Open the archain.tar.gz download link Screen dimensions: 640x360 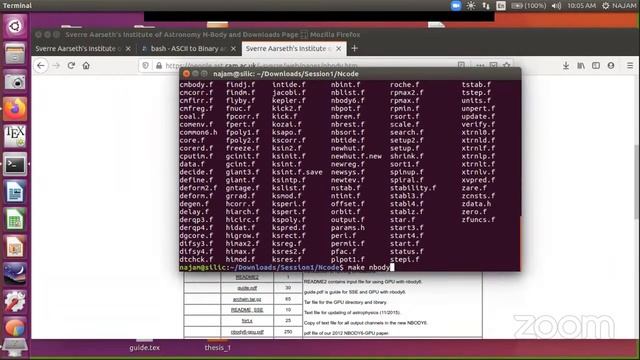247,299
